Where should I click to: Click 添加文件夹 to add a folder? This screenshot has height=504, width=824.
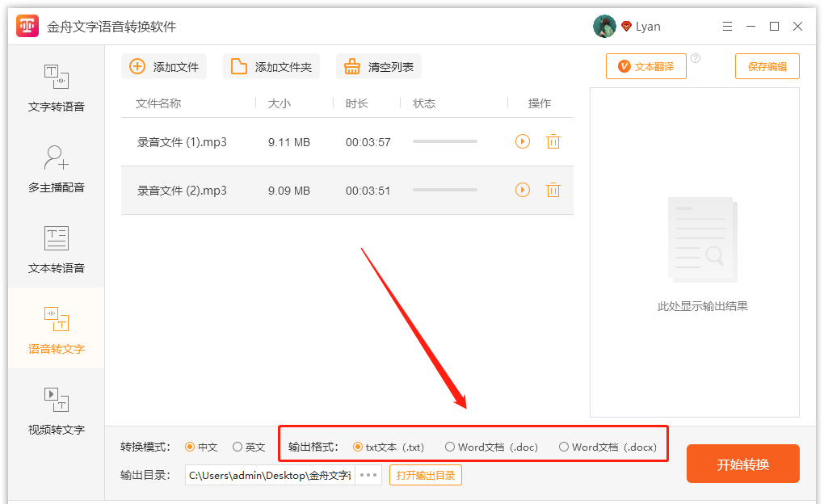pyautogui.click(x=271, y=67)
